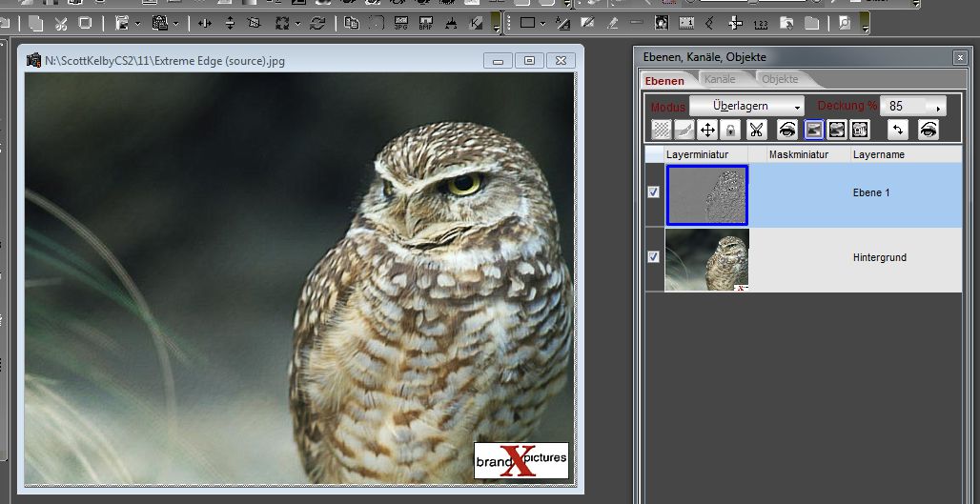This screenshot has height=504, width=980.
Task: Click the rectangle selection tool in top toolbar
Action: click(527, 22)
